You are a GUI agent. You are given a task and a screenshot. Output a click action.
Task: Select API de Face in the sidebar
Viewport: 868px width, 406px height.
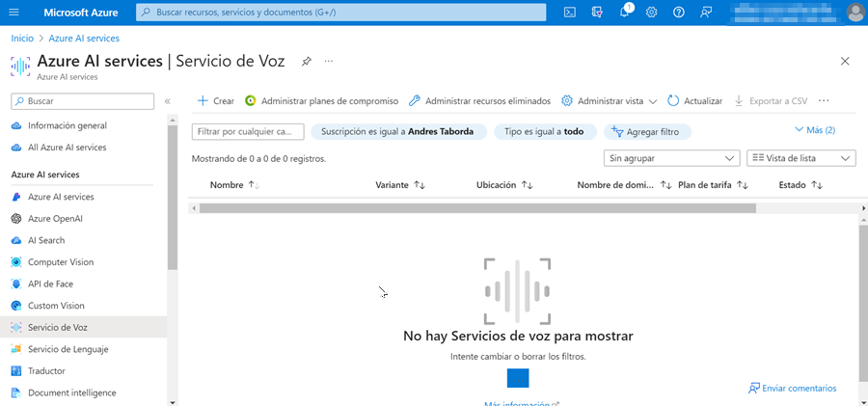(50, 284)
